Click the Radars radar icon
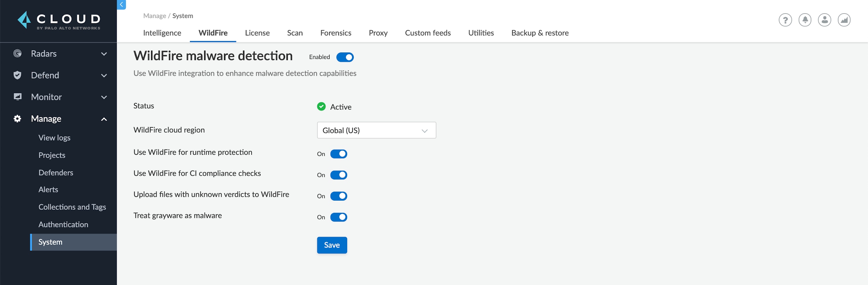This screenshot has width=868, height=285. [17, 53]
